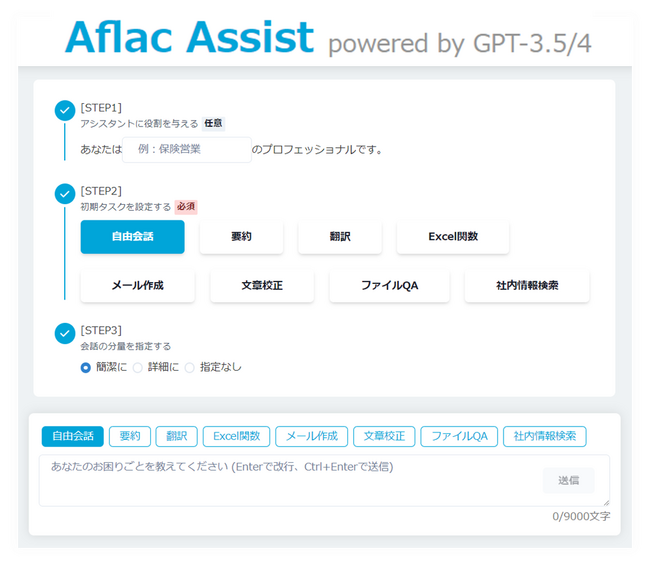The height and width of the screenshot is (566, 650).
Task: Switch to 文章校正 tab above the chat box
Action: (384, 436)
